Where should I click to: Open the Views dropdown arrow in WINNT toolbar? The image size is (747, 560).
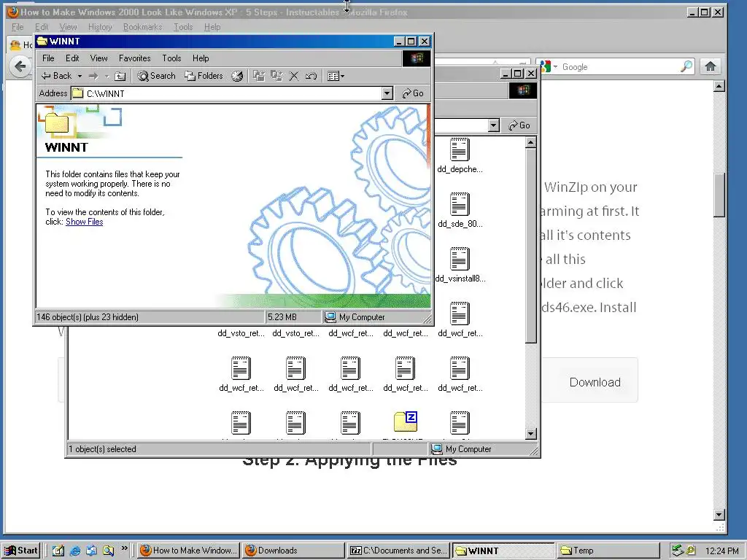click(x=342, y=76)
